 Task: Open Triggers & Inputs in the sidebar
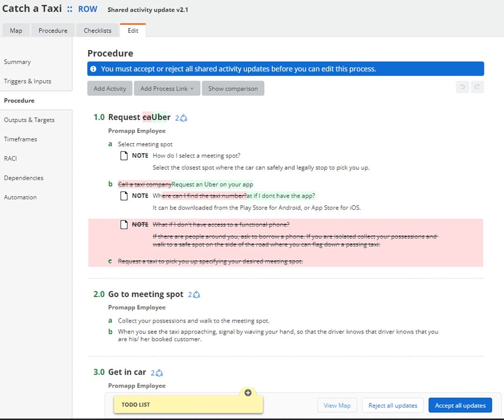(28, 81)
